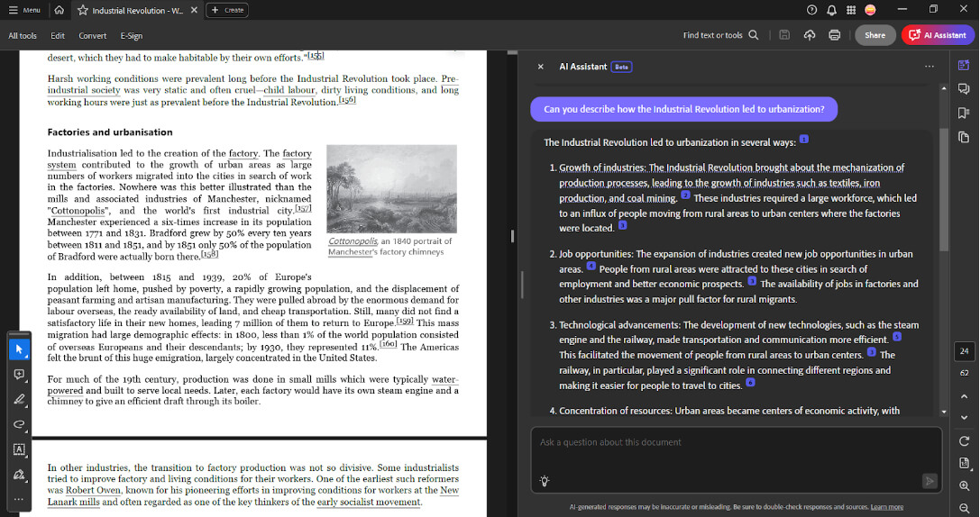Click Find text or tools search
This screenshot has width=980, height=517.
pos(720,35)
